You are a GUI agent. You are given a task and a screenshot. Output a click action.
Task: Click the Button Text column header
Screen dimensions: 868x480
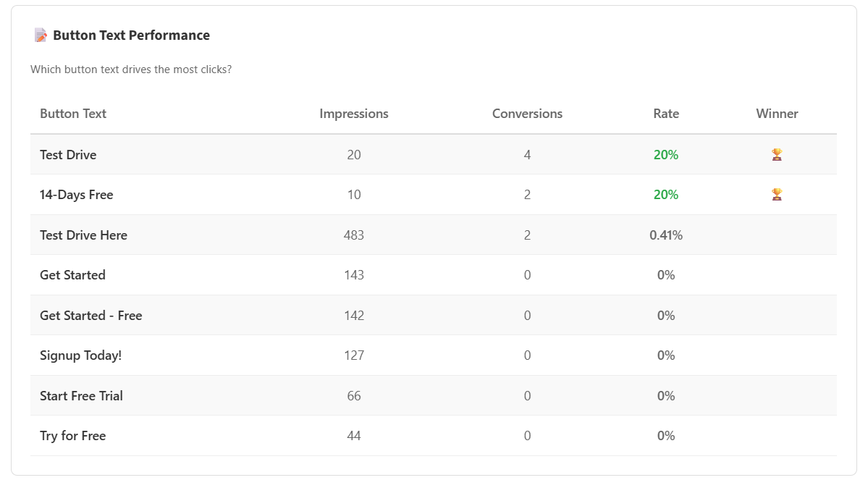pyautogui.click(x=73, y=114)
